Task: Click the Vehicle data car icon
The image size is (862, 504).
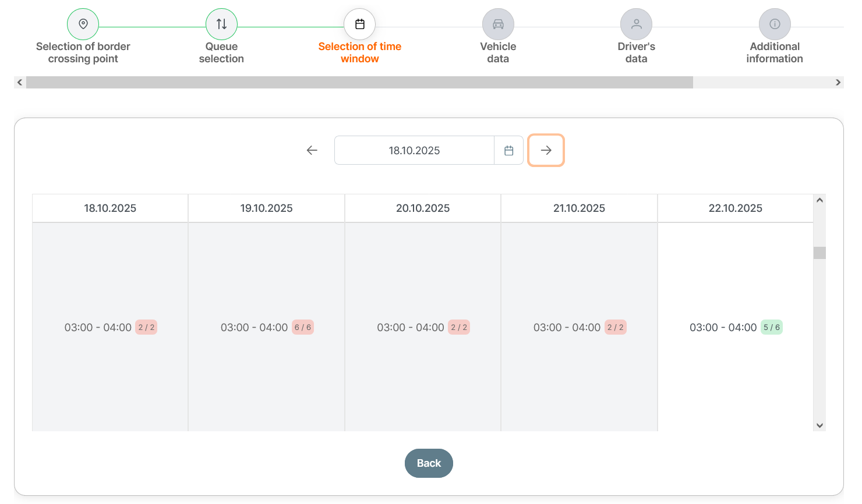Action: pyautogui.click(x=498, y=24)
